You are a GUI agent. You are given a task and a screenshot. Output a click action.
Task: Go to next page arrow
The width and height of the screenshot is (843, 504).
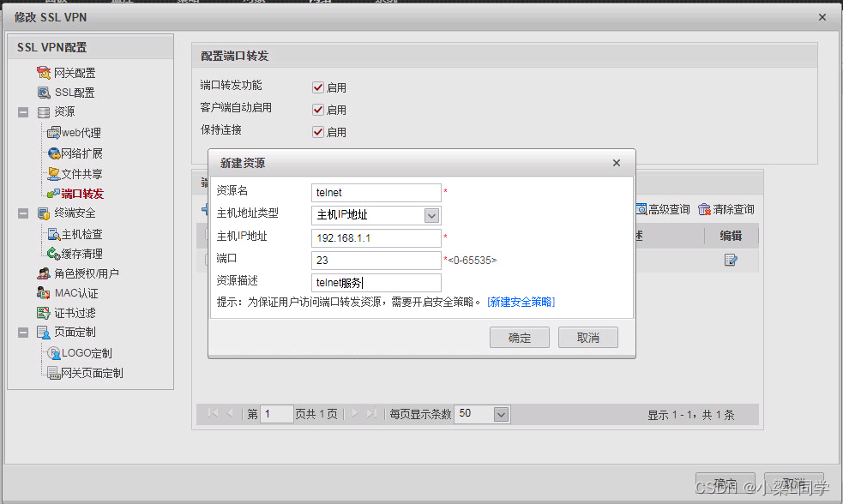pyautogui.click(x=355, y=413)
